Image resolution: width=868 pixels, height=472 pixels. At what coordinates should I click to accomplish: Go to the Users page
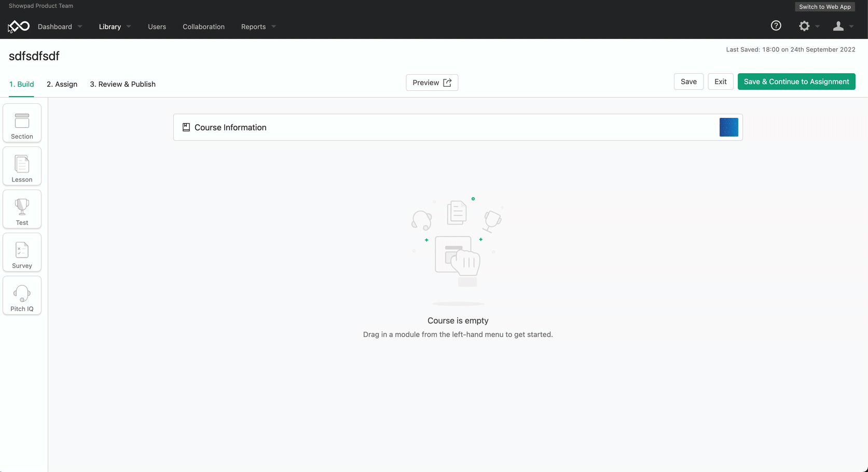(157, 26)
